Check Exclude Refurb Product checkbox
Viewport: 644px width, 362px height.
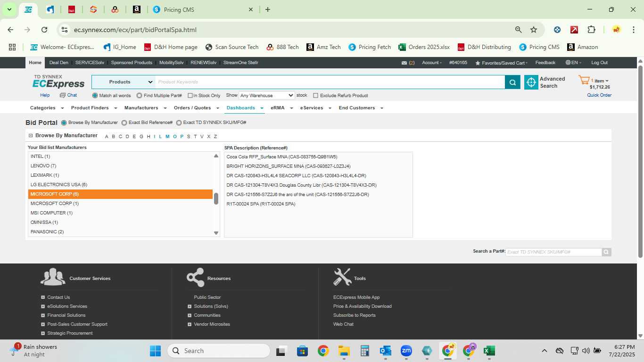click(316, 95)
